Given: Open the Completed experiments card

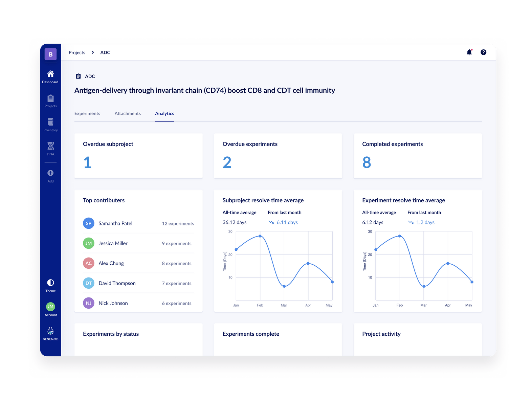Looking at the screenshot, I should pyautogui.click(x=418, y=156).
